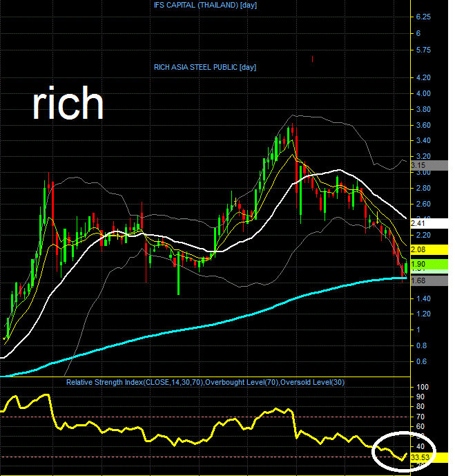Click the IFS CAPITAL (THAILAND) [day] title
455x476 pixels.
[x=205, y=5]
